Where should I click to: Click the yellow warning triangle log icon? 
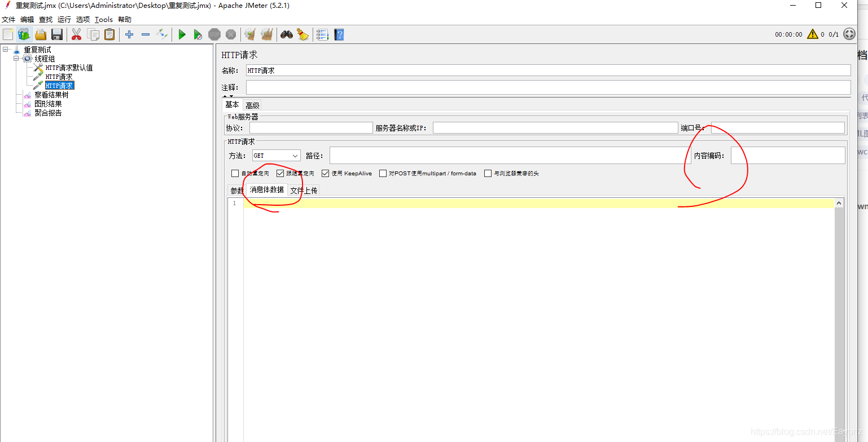(813, 34)
